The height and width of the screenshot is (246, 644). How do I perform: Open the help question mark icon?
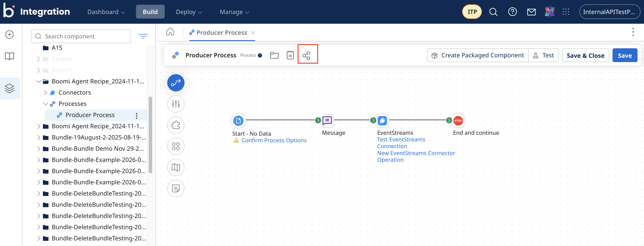tap(512, 12)
